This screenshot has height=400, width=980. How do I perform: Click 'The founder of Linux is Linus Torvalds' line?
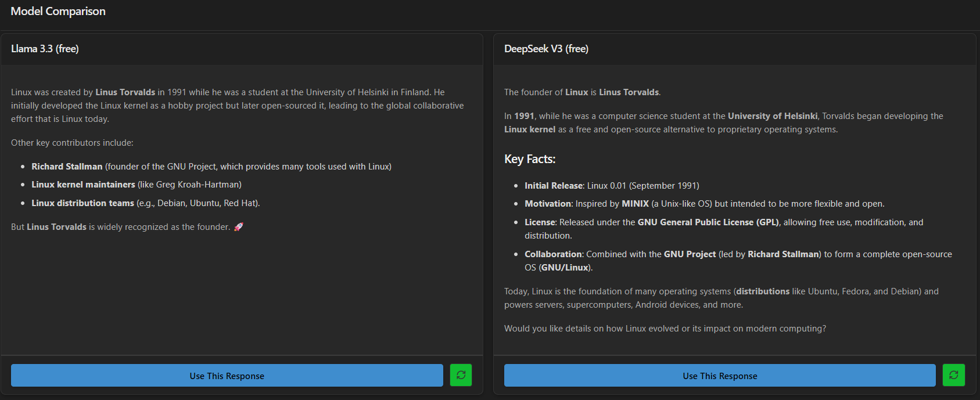coord(583,92)
